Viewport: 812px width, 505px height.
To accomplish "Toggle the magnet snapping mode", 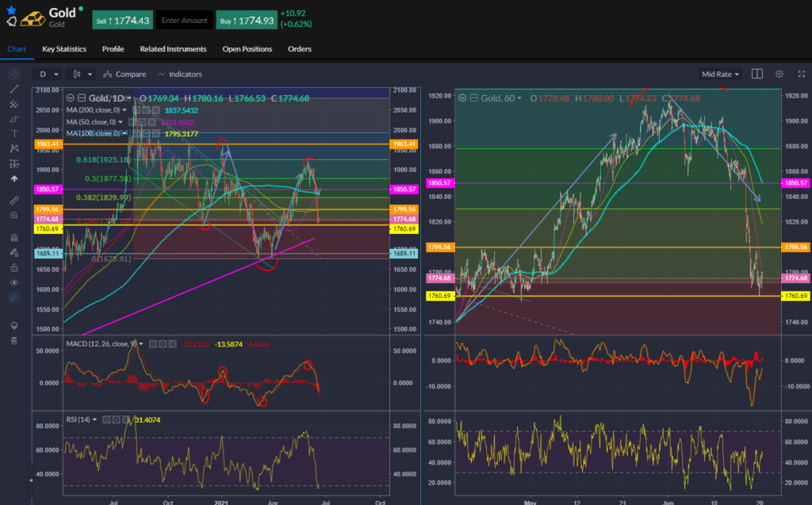I will coord(13,236).
